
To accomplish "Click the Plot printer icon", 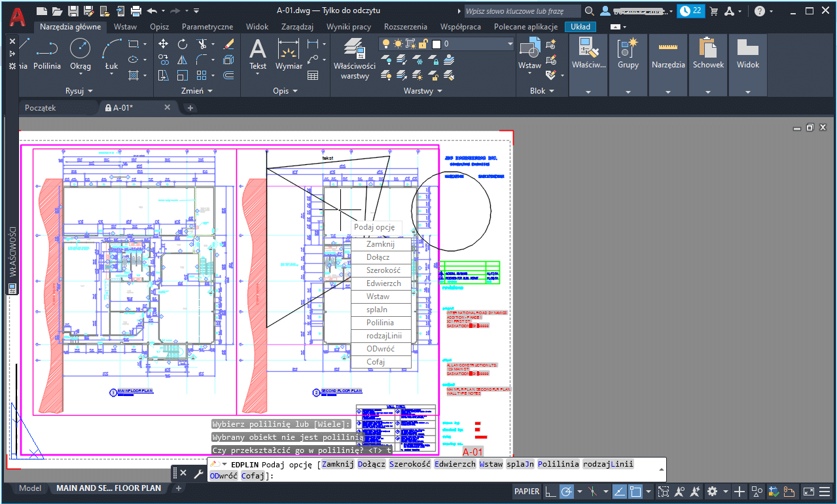I will click(x=136, y=10).
